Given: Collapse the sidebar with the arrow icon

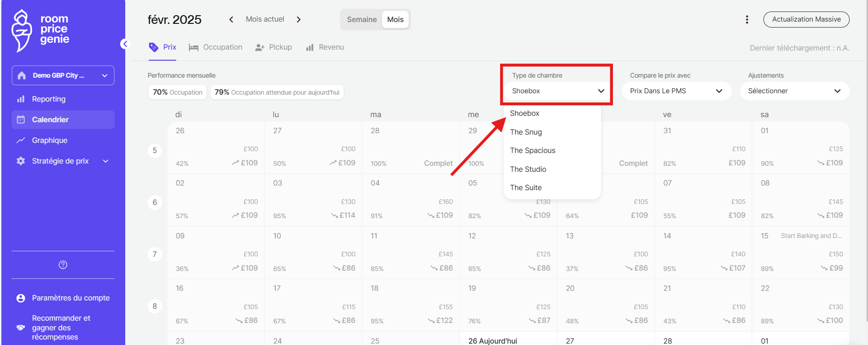Looking at the screenshot, I should 125,44.
